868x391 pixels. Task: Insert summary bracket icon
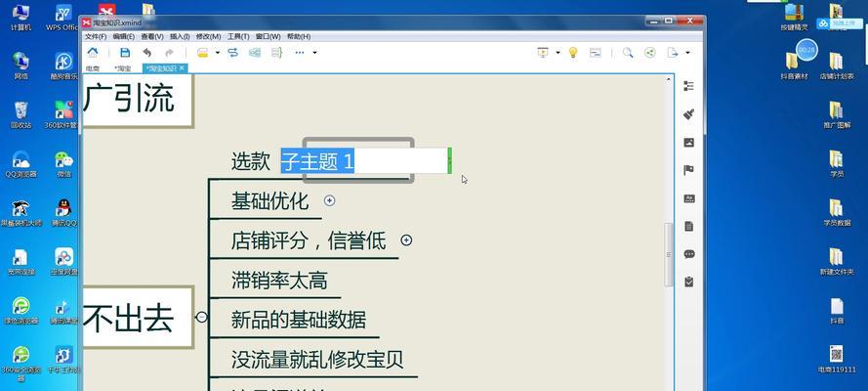[x=276, y=53]
